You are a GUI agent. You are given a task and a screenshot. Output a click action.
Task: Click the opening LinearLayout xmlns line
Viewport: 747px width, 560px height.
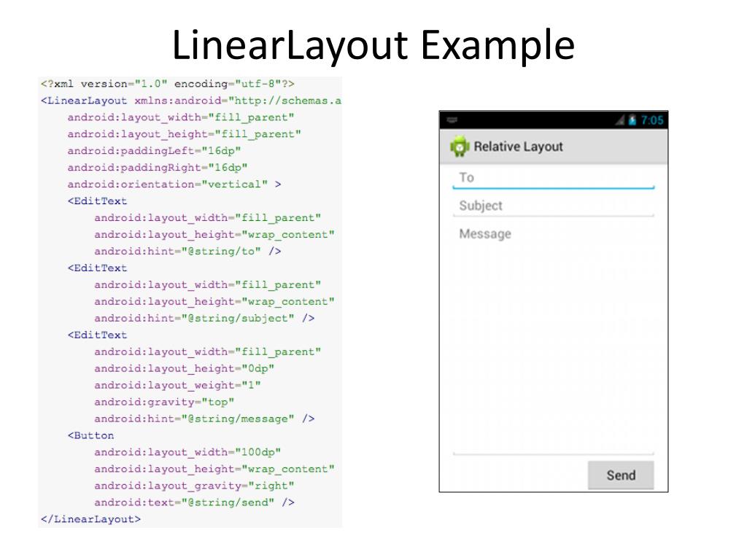point(191,101)
